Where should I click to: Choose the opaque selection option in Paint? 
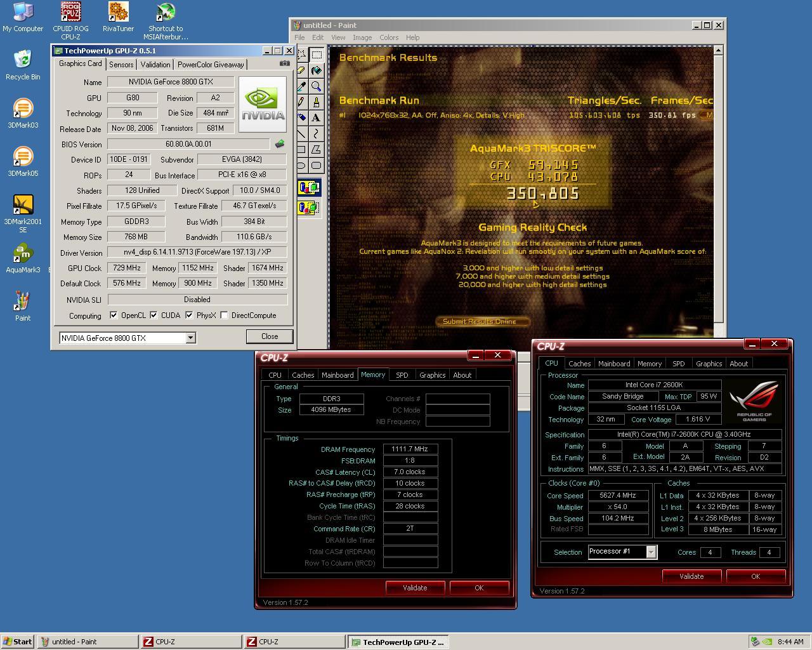(x=309, y=188)
